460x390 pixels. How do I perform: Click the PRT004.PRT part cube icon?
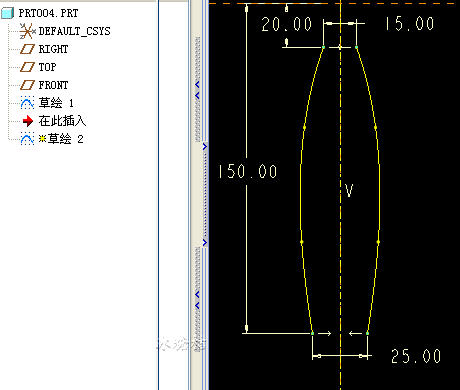8,13
